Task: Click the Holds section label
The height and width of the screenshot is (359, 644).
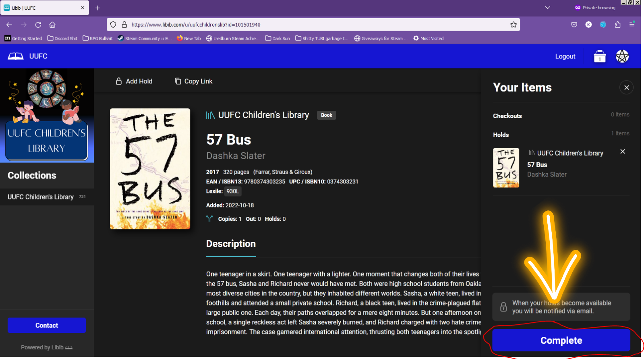Action: pos(501,135)
